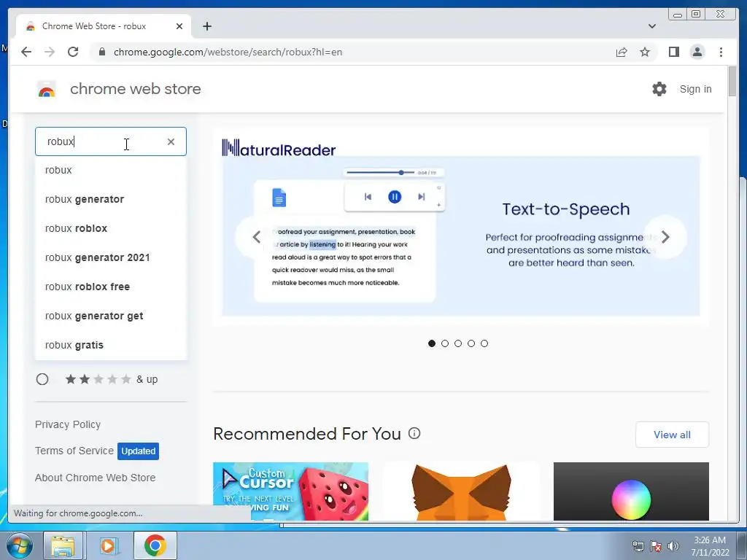
Task: Open the MetaMask fox extension card
Action: point(461,491)
